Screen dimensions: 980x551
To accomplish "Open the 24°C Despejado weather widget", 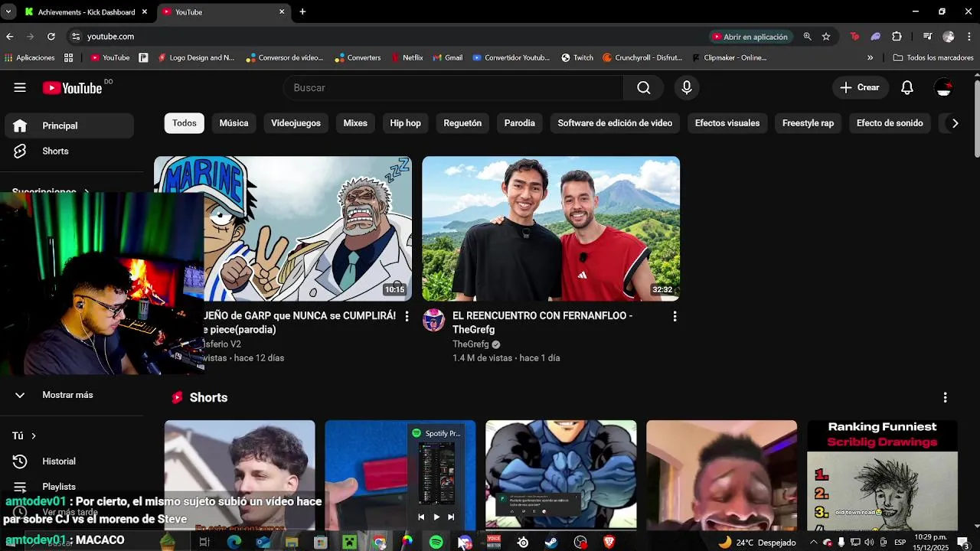I will click(756, 542).
